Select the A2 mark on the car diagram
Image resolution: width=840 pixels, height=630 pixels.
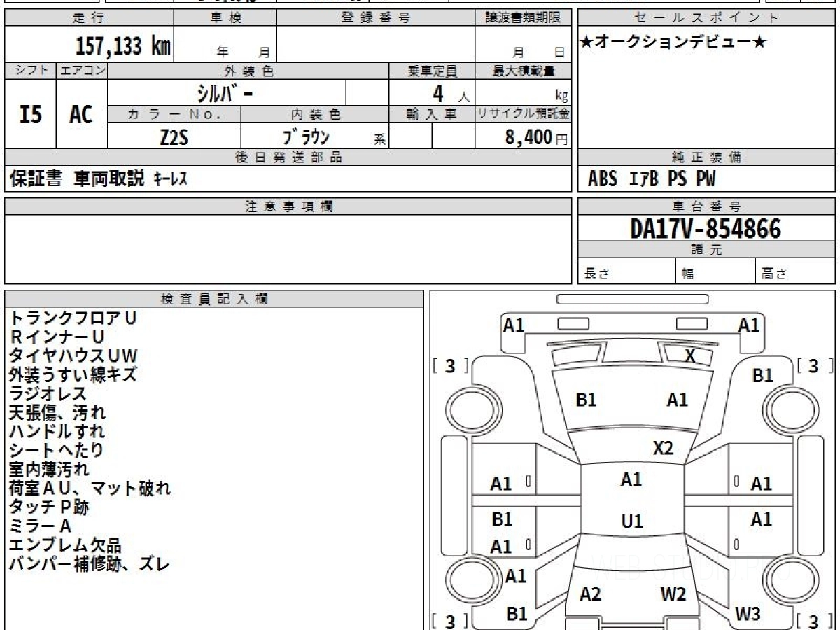coord(590,594)
